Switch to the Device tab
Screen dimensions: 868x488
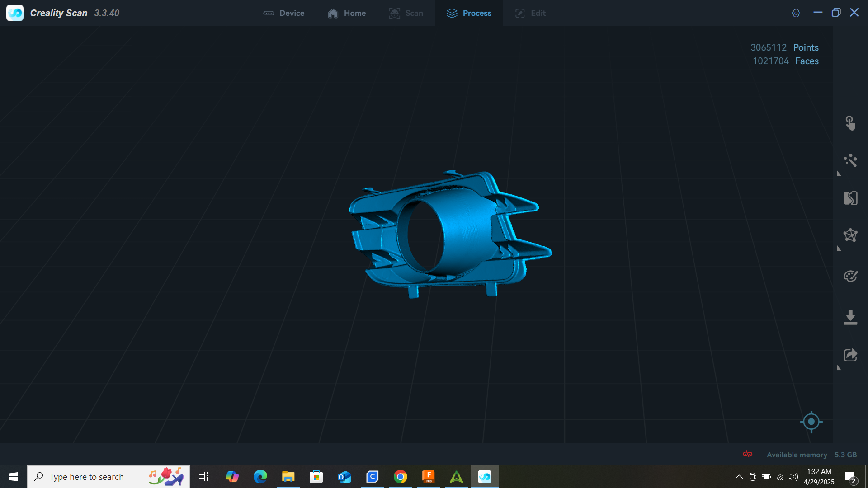point(284,13)
